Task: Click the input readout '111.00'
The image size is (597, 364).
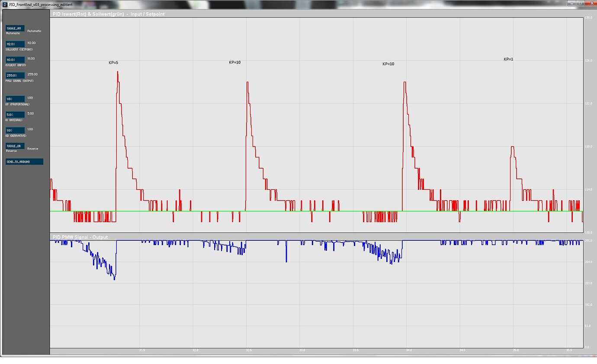Action: click(x=31, y=58)
